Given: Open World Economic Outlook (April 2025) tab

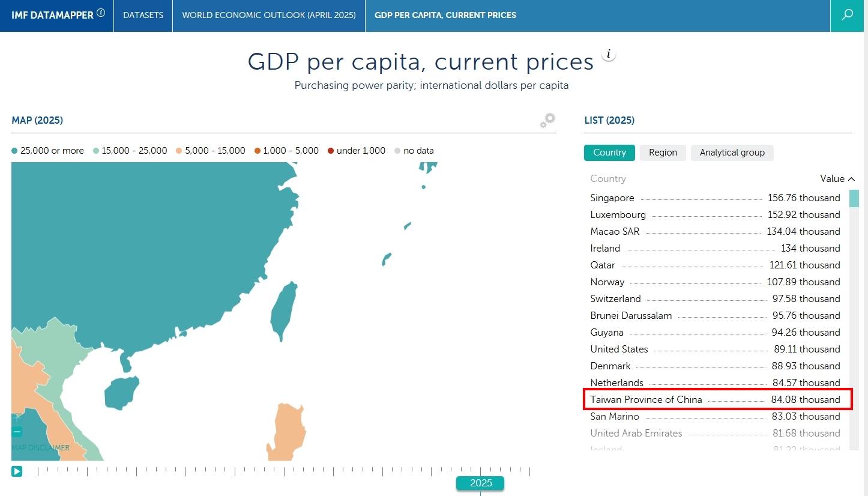Looking at the screenshot, I should 268,15.
